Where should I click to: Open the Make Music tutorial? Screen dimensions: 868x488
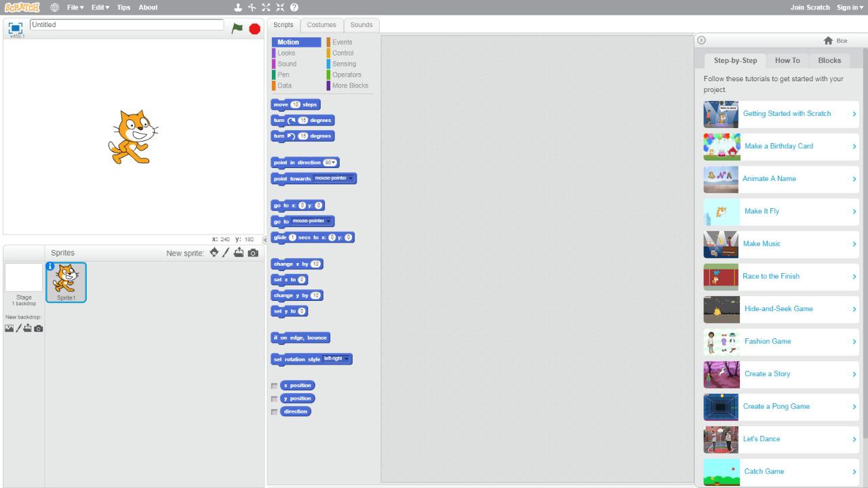781,244
